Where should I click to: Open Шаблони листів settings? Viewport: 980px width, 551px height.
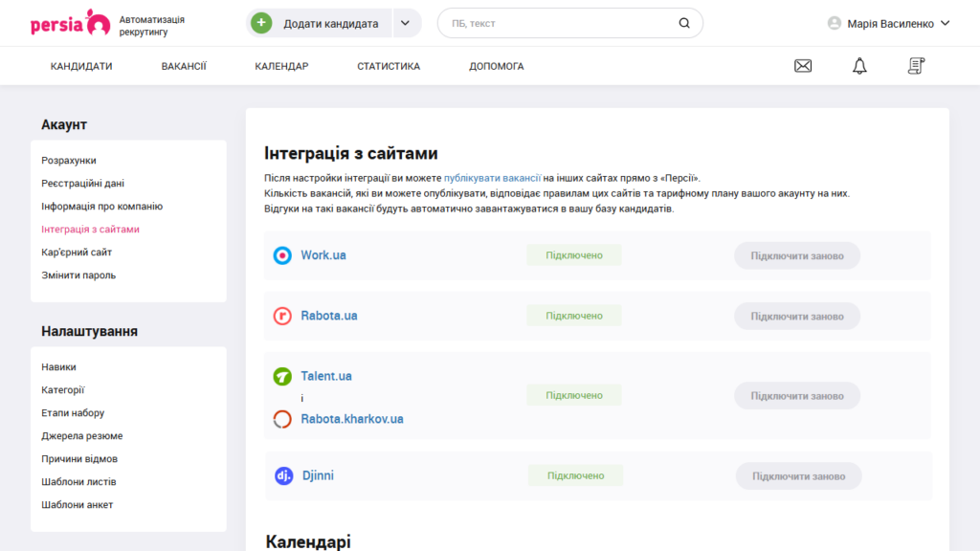coord(78,482)
